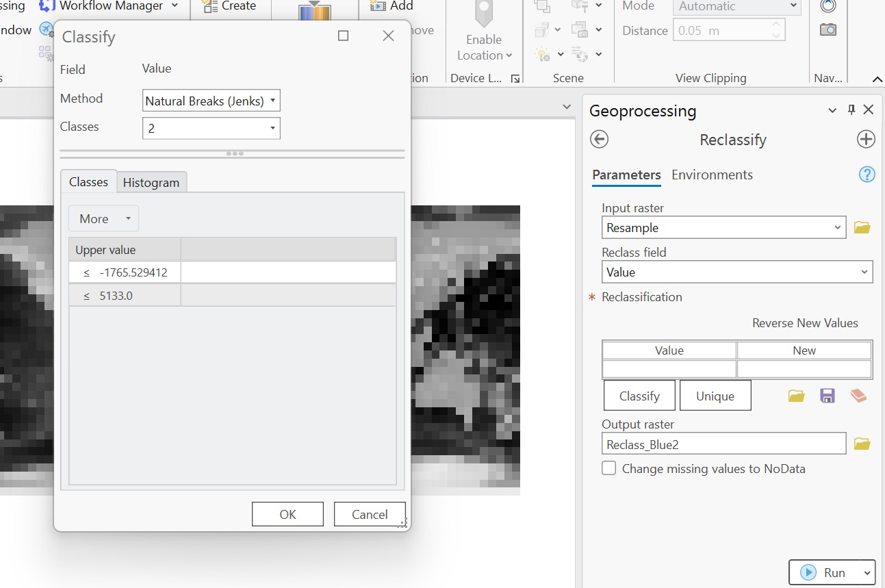The height and width of the screenshot is (588, 885).
Task: Click Reverse New Values
Action: (805, 322)
